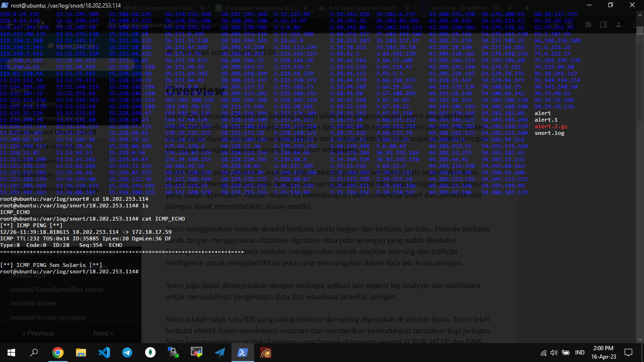644x362 pixels.
Task: Open the round Telegram icon in the taskbar
Action: pos(127,352)
